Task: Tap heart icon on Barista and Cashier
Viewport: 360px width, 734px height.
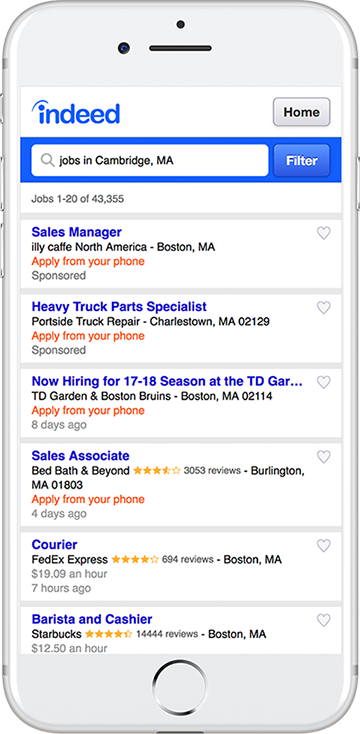Action: point(323,620)
